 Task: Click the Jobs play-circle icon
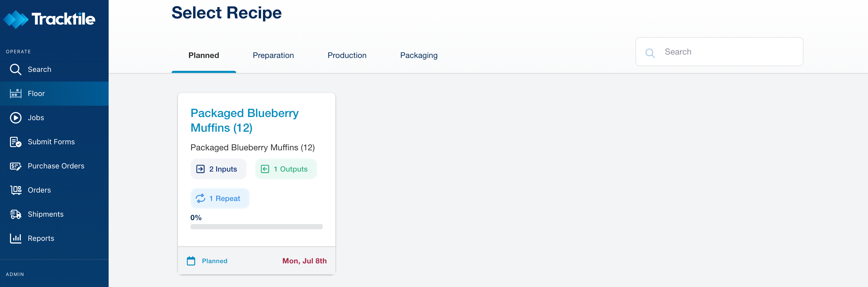pyautogui.click(x=15, y=118)
